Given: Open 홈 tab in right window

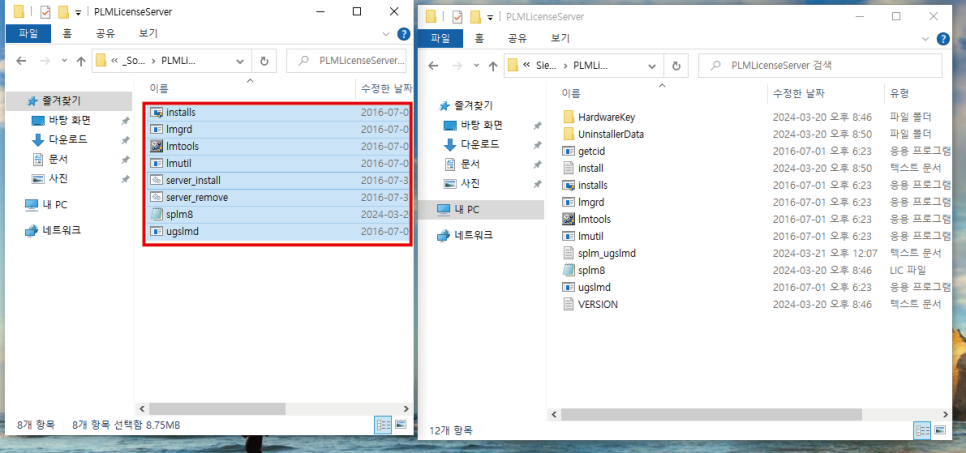Looking at the screenshot, I should pos(479,38).
